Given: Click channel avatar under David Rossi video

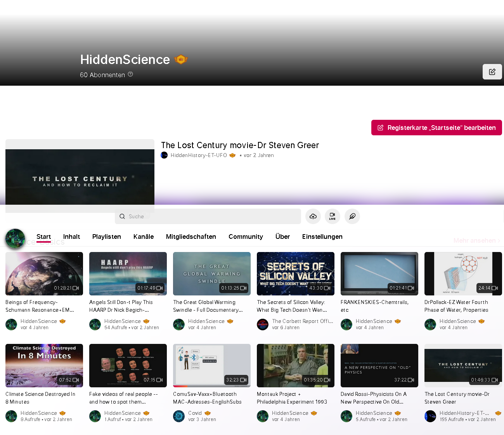Looking at the screenshot, I should click(346, 416).
